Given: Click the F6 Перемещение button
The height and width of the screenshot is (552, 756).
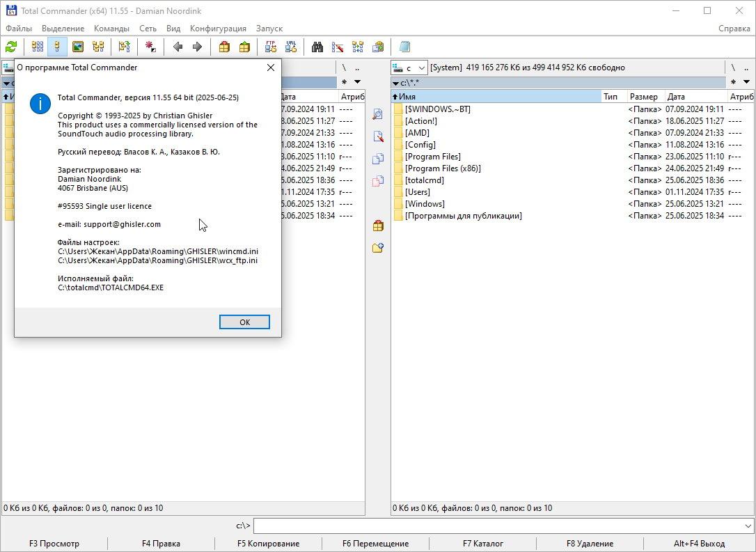Looking at the screenshot, I should [x=376, y=544].
